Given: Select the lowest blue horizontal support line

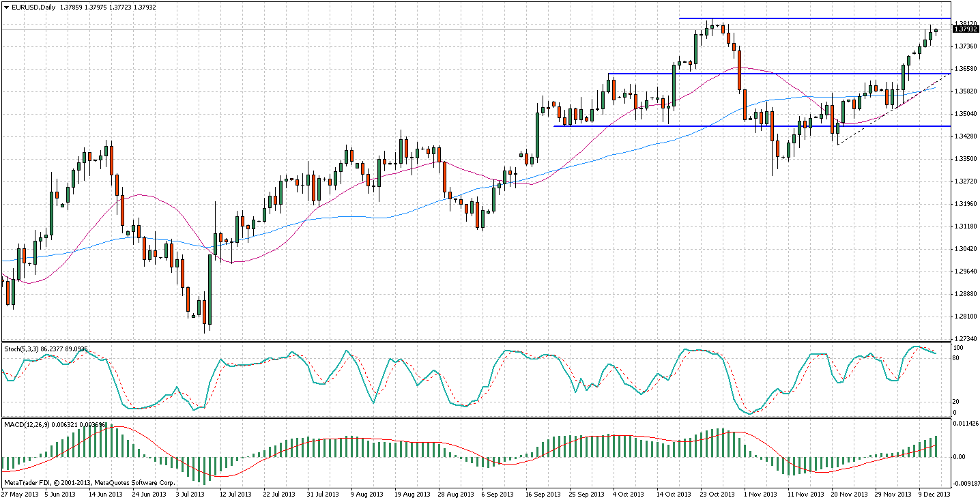Looking at the screenshot, I should pyautogui.click(x=682, y=126).
